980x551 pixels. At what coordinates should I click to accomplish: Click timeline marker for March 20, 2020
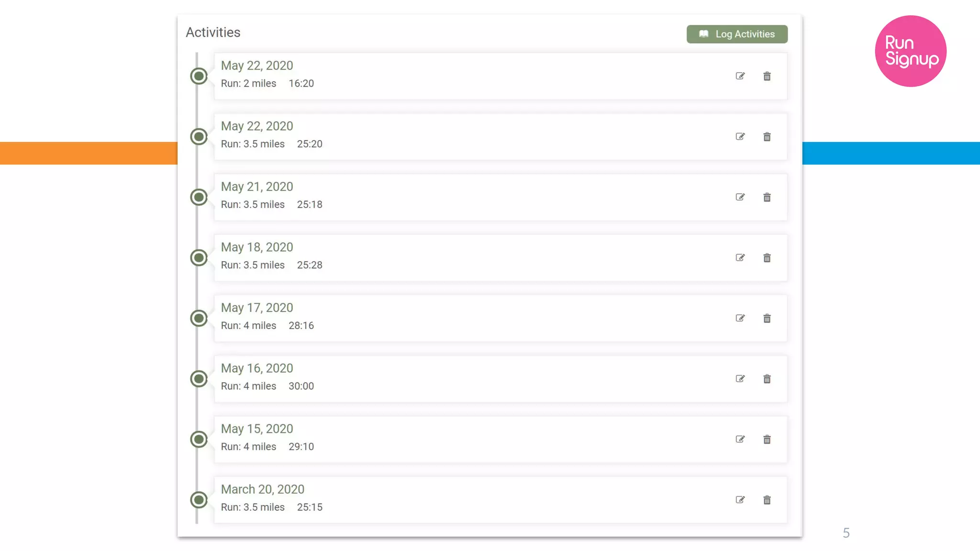tap(199, 500)
